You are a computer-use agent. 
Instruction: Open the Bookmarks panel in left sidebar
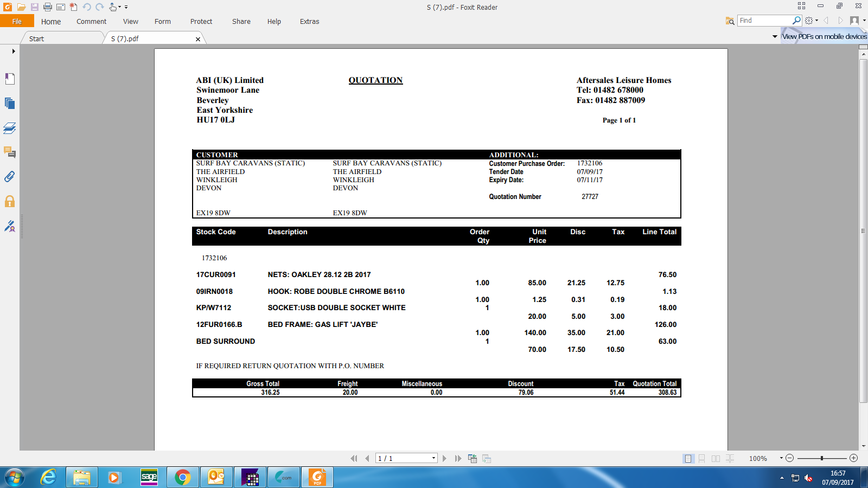10,79
